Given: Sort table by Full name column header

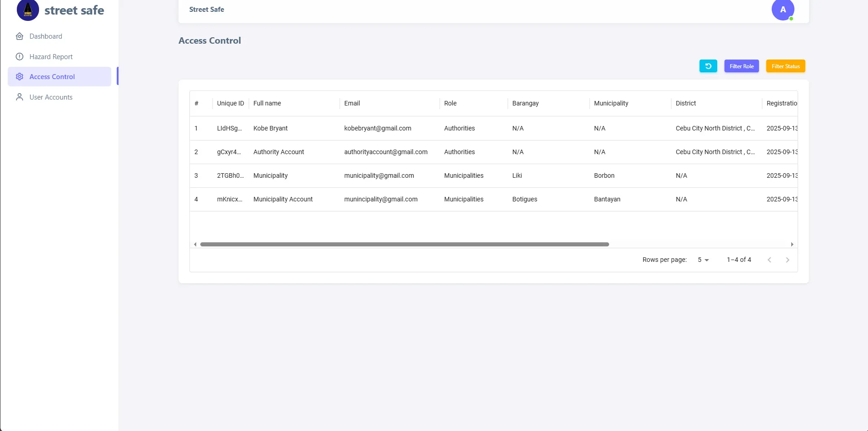Looking at the screenshot, I should point(267,103).
